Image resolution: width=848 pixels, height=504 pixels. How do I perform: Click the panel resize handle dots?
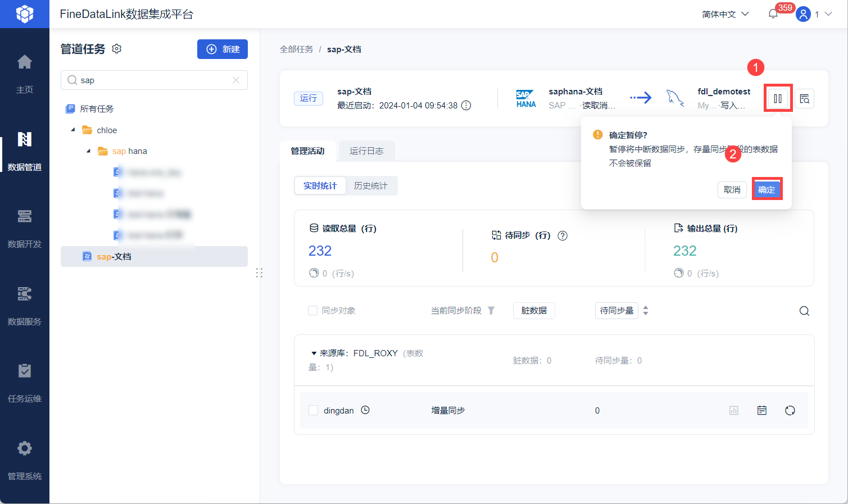point(259,273)
